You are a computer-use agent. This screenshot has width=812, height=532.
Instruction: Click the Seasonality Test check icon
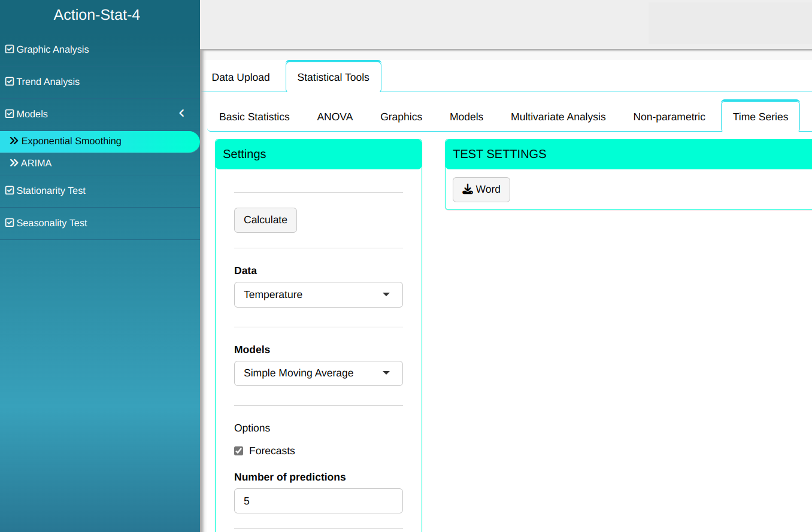pos(10,223)
